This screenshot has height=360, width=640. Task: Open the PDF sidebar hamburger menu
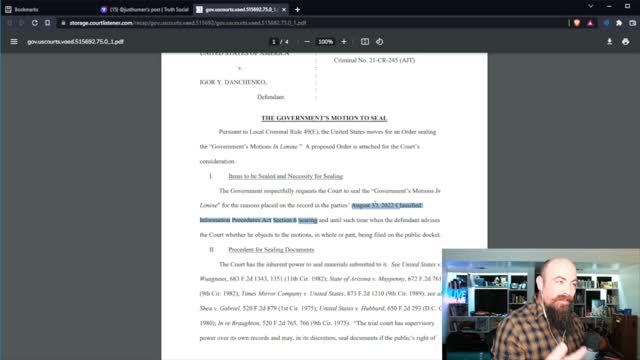click(x=14, y=42)
